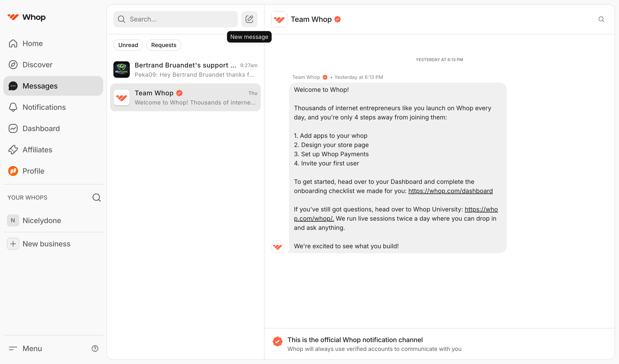The image size is (619, 364).
Task: Click the 9:27am timestamp
Action: [249, 65]
